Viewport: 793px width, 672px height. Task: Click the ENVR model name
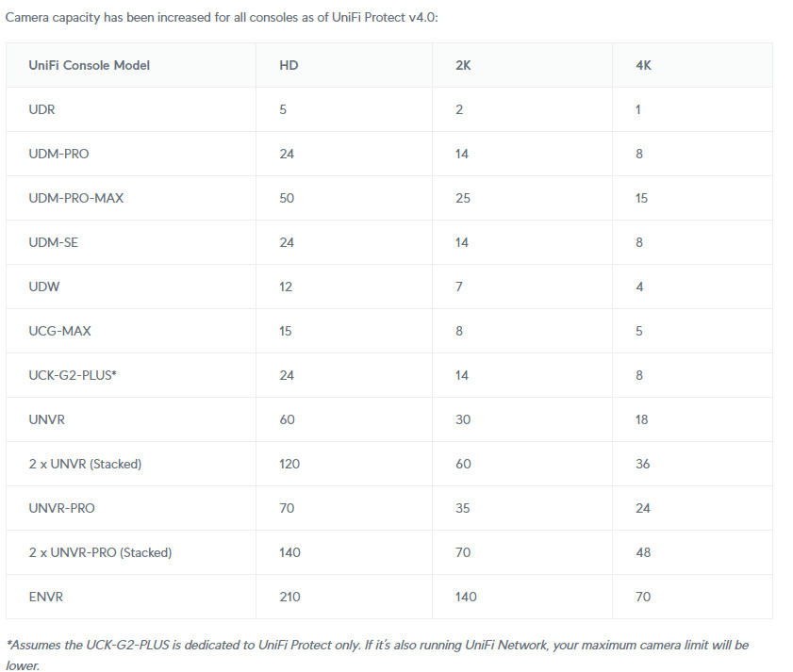tap(46, 598)
